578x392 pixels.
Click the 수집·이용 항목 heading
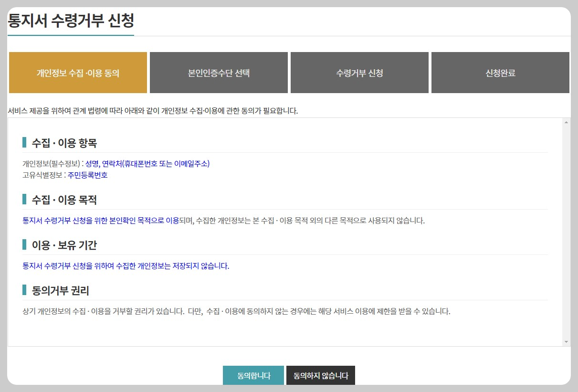tap(64, 142)
